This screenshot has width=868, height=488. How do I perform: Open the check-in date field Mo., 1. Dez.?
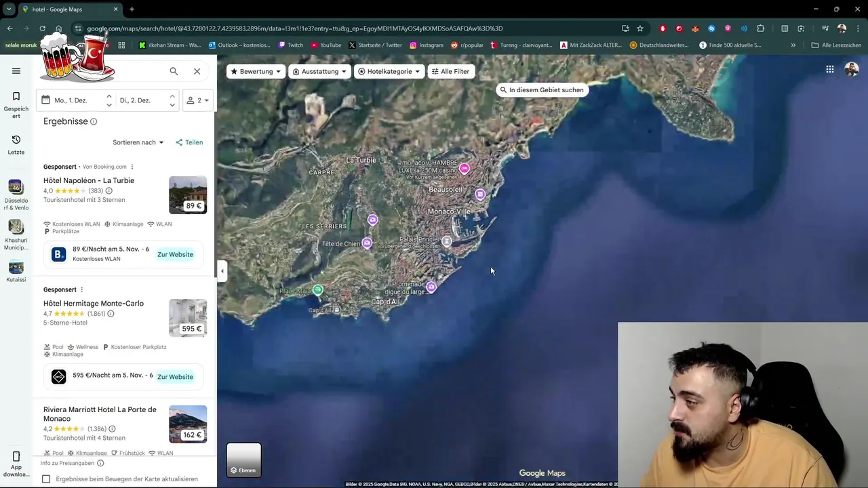pos(71,100)
